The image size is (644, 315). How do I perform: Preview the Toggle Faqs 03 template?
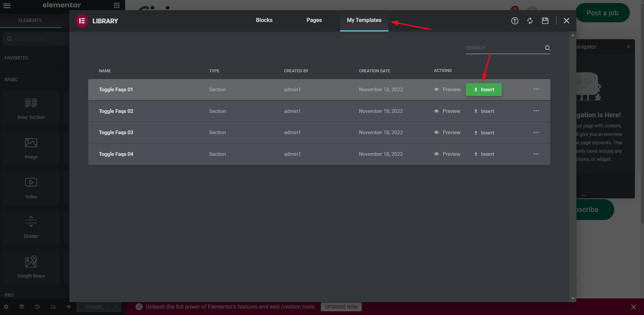pos(447,132)
